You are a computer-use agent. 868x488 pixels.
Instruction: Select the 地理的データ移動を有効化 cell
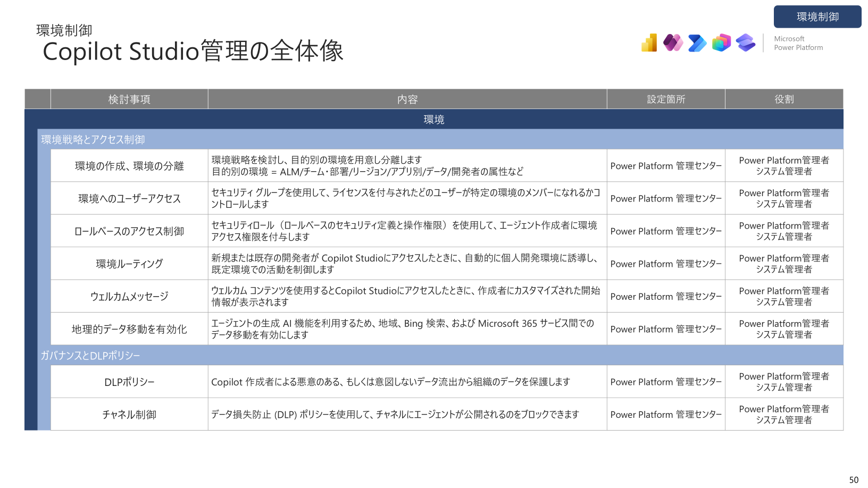click(129, 329)
